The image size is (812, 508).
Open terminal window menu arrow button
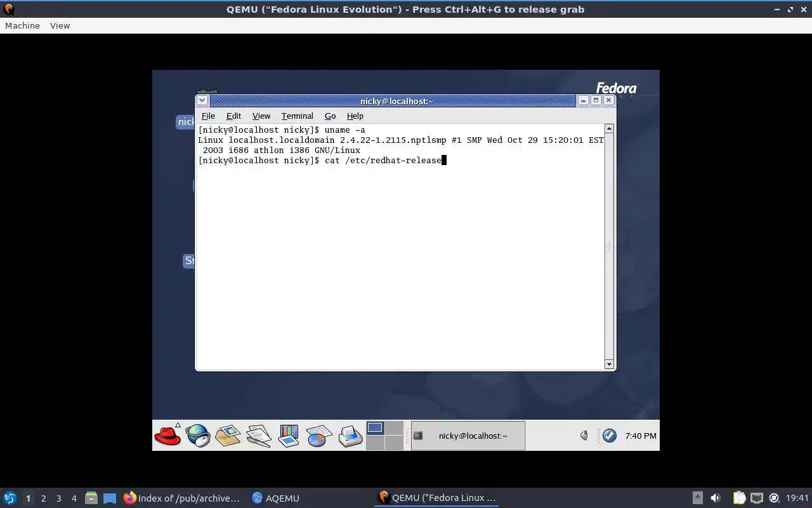202,100
